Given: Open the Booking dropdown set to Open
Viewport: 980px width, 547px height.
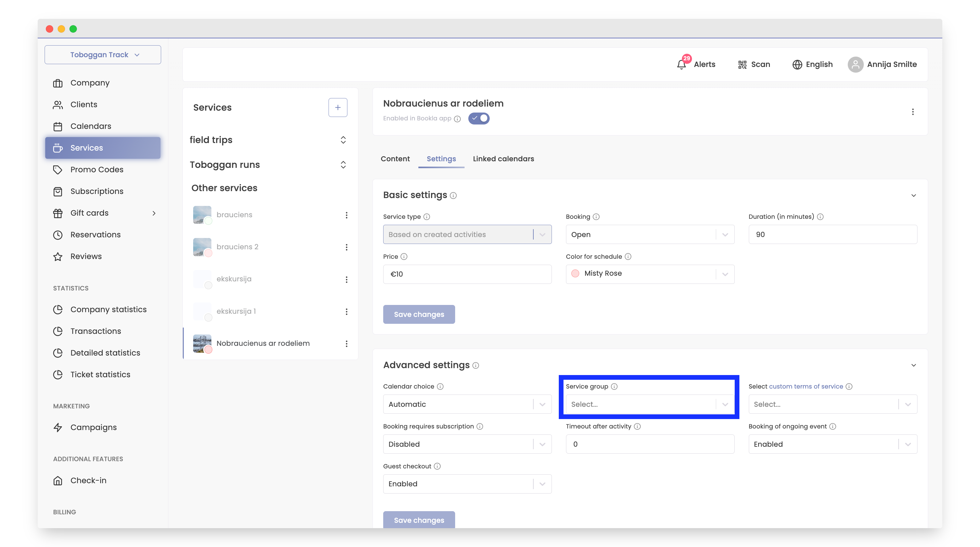Looking at the screenshot, I should (649, 235).
